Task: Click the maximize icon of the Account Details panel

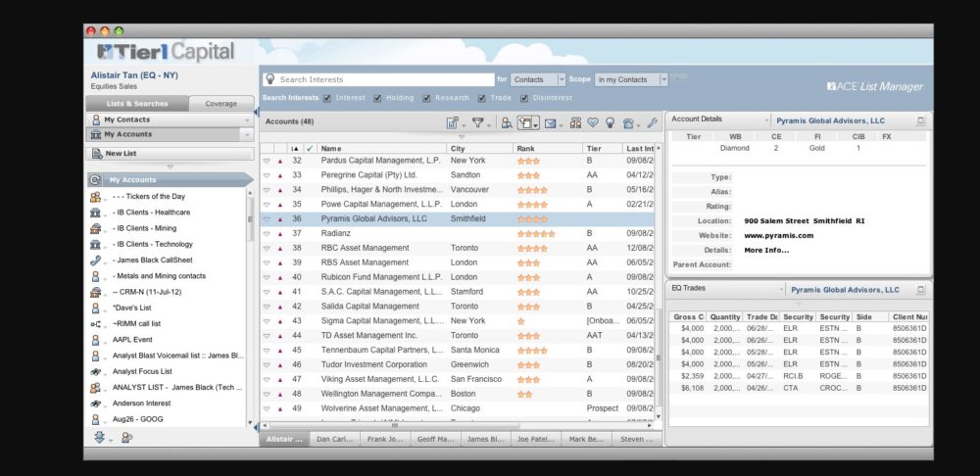Action: pyautogui.click(x=920, y=120)
